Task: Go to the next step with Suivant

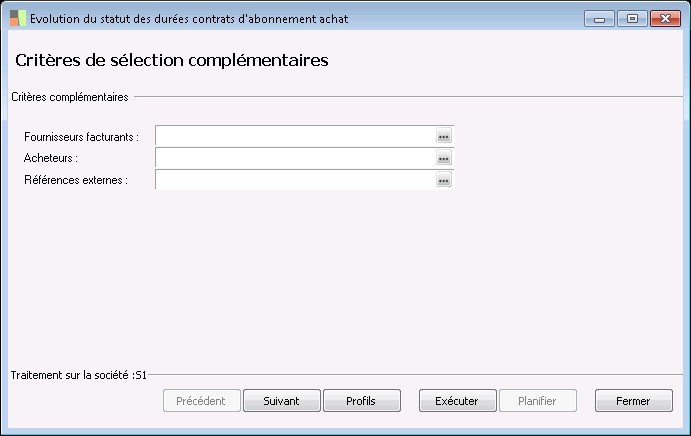Action: coord(281,401)
